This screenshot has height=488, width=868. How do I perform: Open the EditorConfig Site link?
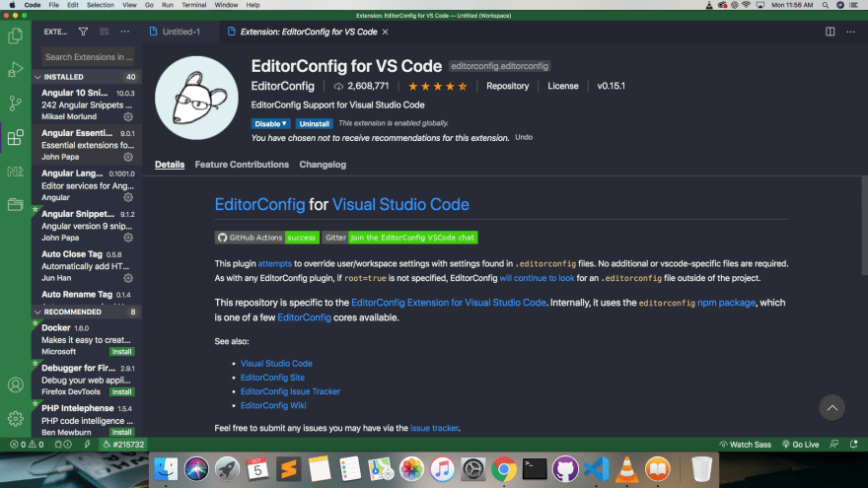click(x=272, y=378)
